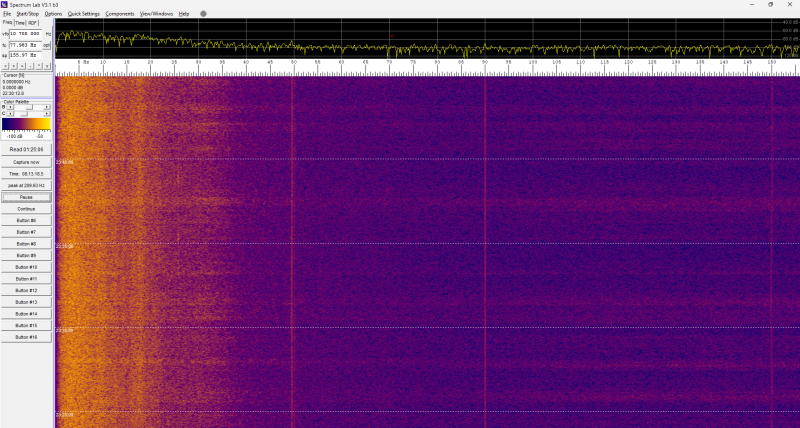Click Button #8
This screenshot has width=800, height=428.
coord(26,244)
